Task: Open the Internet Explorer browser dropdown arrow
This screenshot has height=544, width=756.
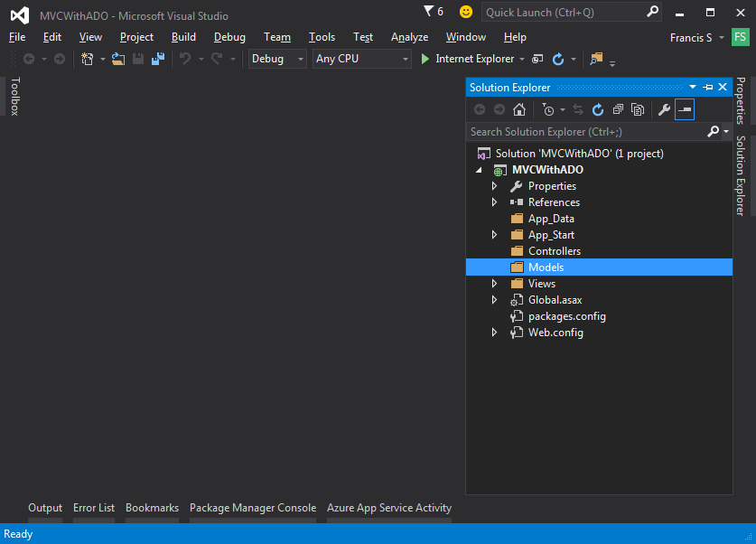Action: (522, 60)
